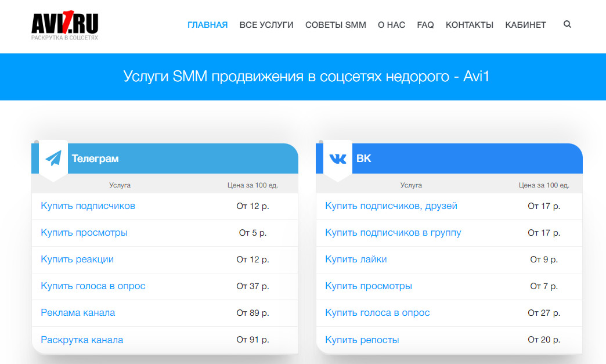Click От 12 р. beside Купить реакции
606x364 pixels.
[x=252, y=260]
